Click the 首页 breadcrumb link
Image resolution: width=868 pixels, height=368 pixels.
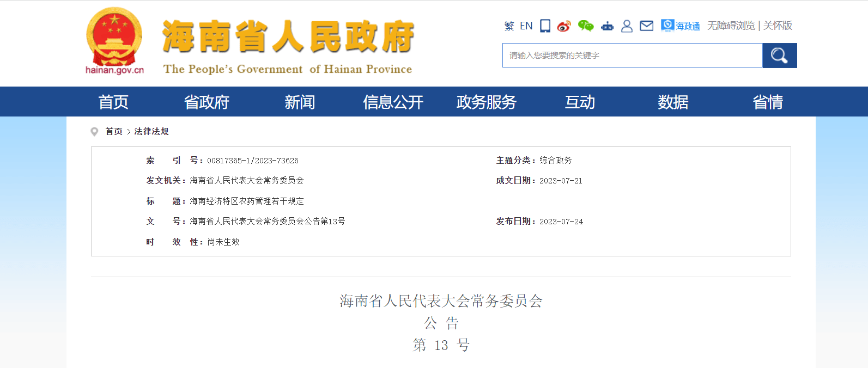114,131
